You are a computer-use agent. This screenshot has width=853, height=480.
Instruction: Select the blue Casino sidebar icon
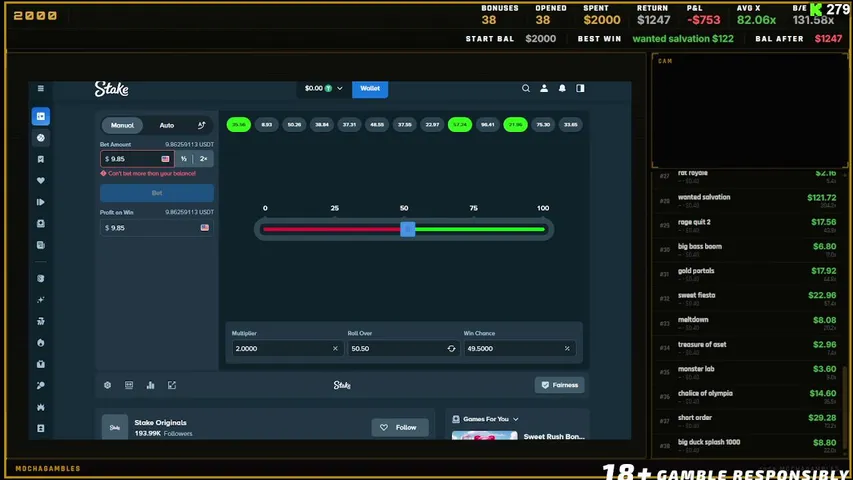pyautogui.click(x=41, y=116)
